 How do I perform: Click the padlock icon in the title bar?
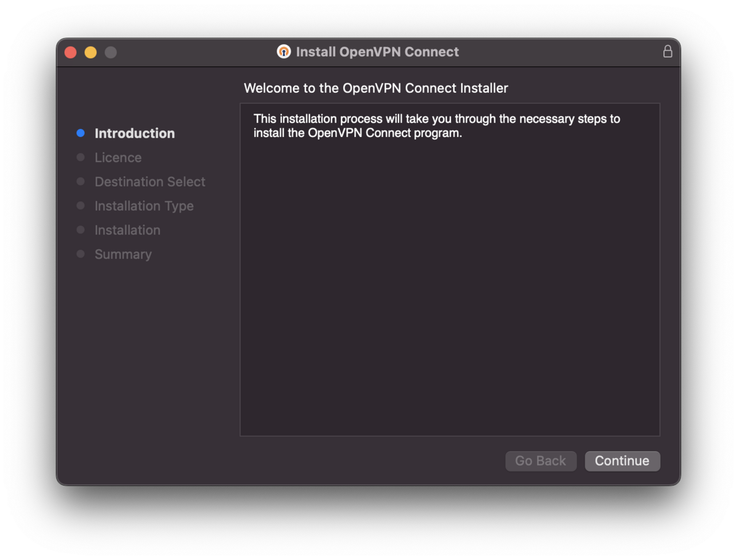(668, 52)
